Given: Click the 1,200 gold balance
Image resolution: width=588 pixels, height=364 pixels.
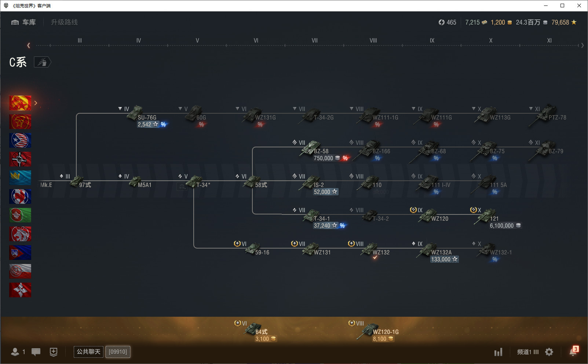Looking at the screenshot, I should click(x=501, y=22).
